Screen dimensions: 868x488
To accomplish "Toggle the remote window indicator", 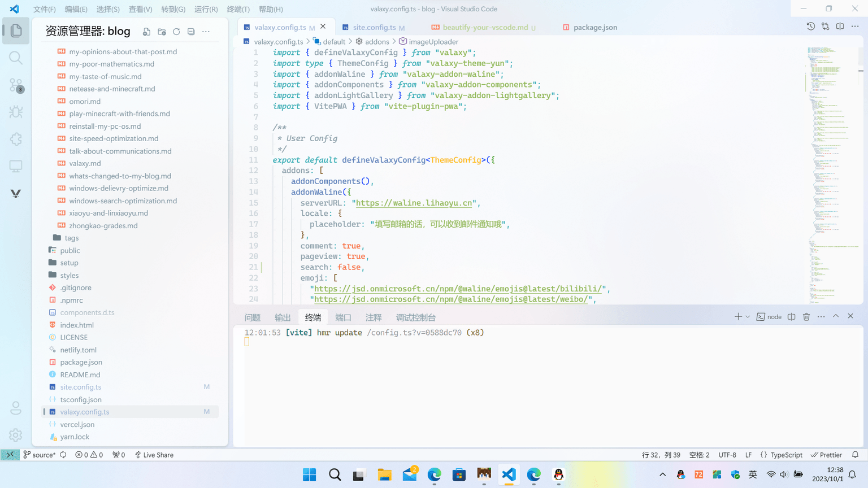I will 10,455.
